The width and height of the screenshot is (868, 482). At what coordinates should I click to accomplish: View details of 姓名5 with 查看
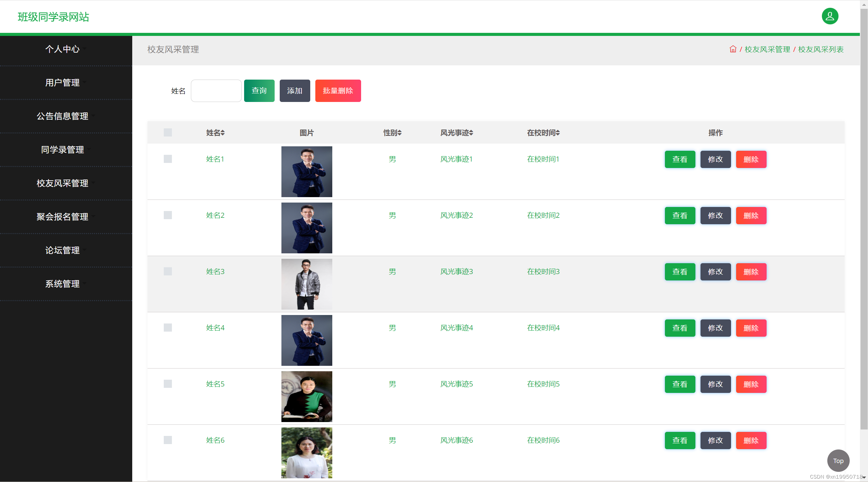[x=680, y=384]
